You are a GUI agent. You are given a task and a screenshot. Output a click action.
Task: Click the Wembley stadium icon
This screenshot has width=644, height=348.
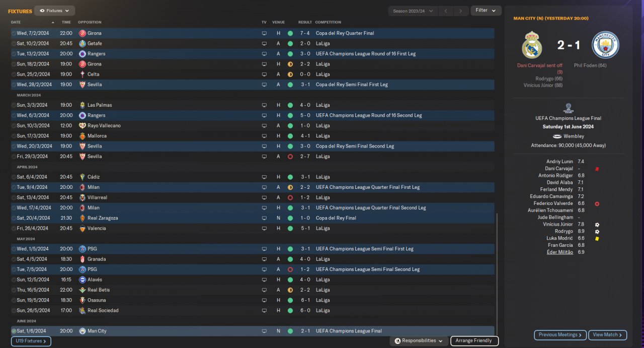(x=557, y=136)
